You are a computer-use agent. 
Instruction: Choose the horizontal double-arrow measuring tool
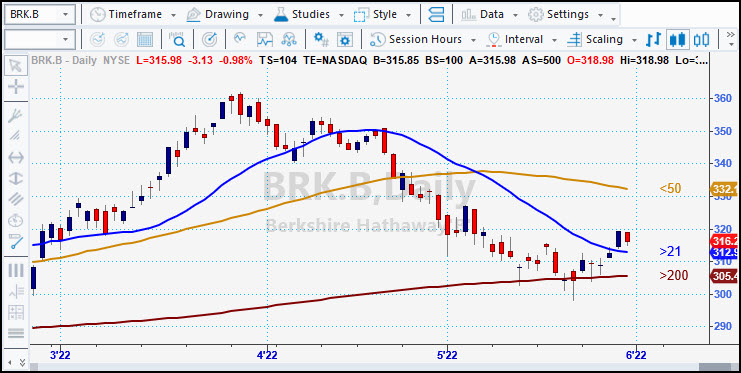[x=16, y=157]
